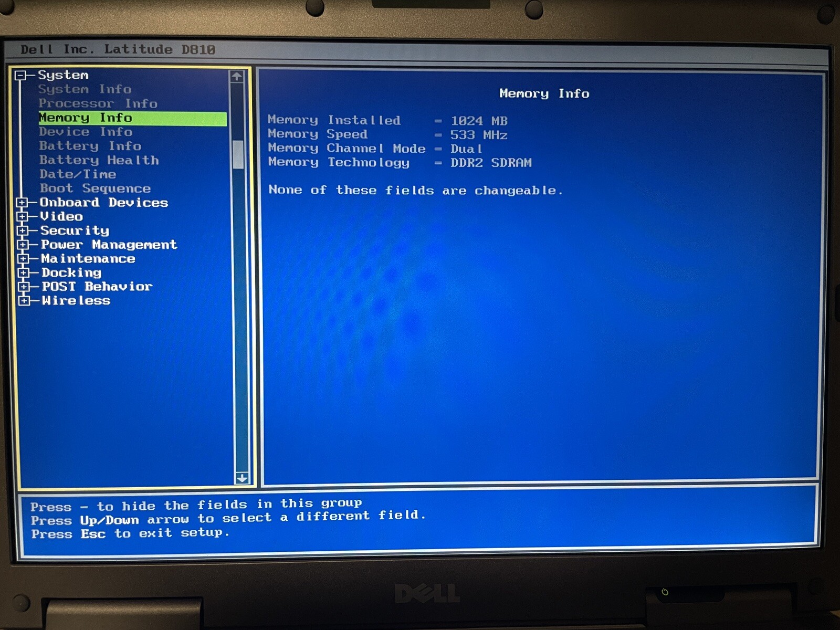The height and width of the screenshot is (630, 840).
Task: Select Processor Info entry
Action: point(98,103)
